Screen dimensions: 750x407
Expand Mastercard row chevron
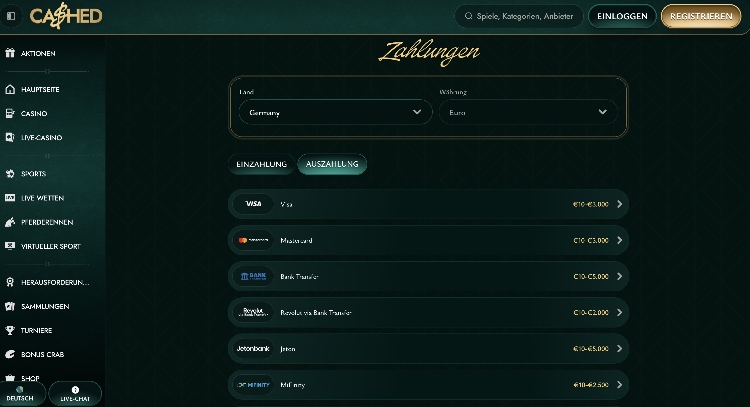(x=619, y=240)
